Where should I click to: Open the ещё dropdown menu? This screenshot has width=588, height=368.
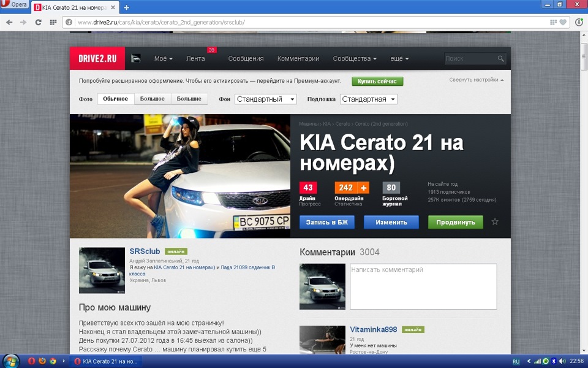[399, 59]
